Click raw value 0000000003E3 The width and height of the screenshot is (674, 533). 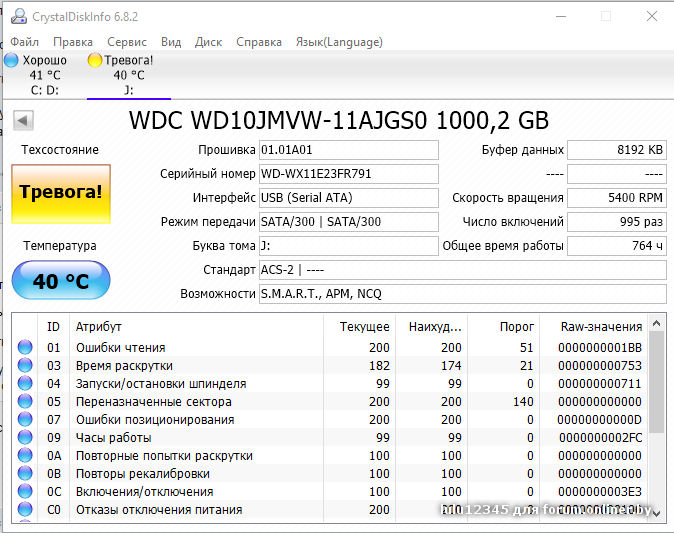pyautogui.click(x=600, y=492)
